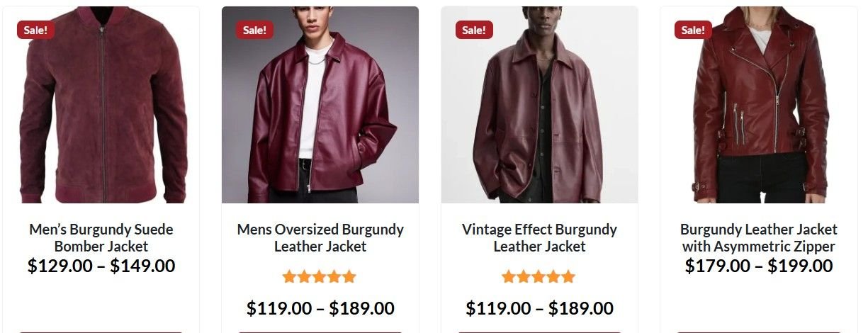The height and width of the screenshot is (333, 868).
Task: Open the vintage effect leather jacket photo
Action: [539, 105]
